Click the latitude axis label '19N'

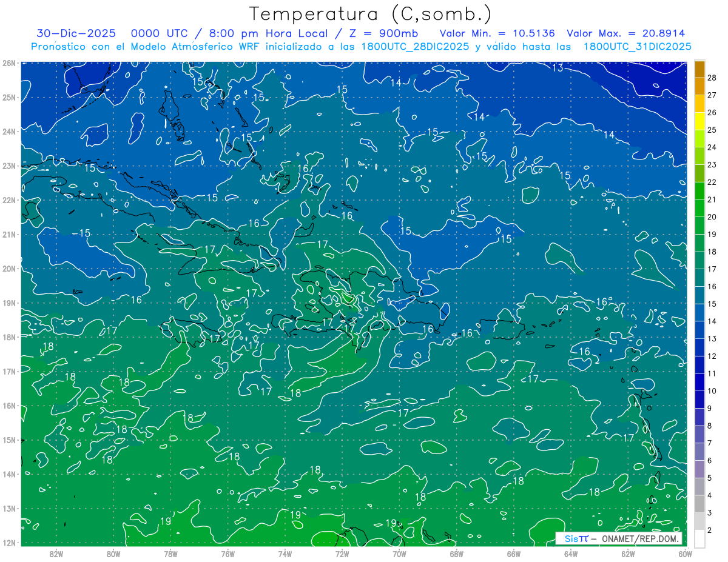pyautogui.click(x=8, y=303)
